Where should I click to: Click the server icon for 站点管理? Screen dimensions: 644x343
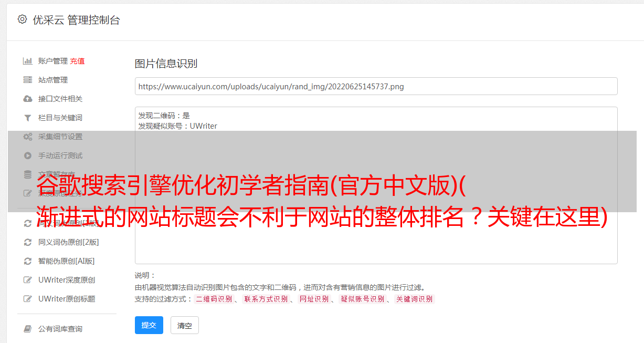tap(28, 80)
